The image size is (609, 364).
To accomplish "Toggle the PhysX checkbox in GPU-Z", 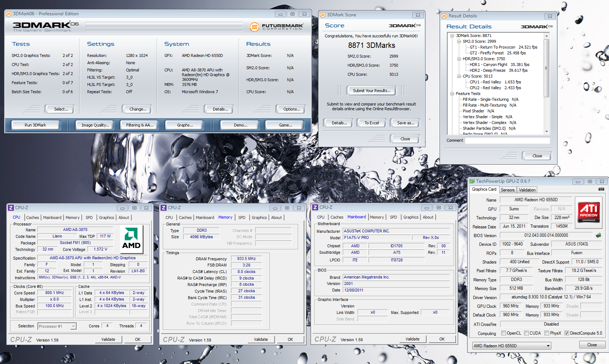I will [x=547, y=333].
